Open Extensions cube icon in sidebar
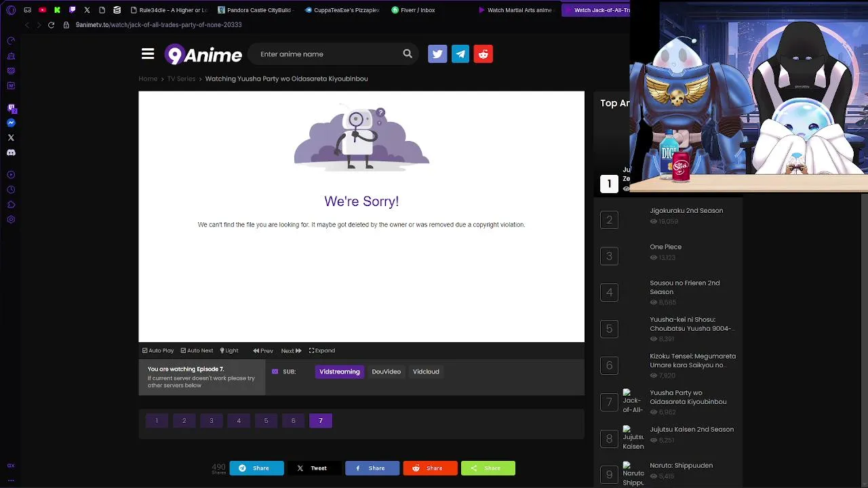The image size is (868, 488). (11, 205)
